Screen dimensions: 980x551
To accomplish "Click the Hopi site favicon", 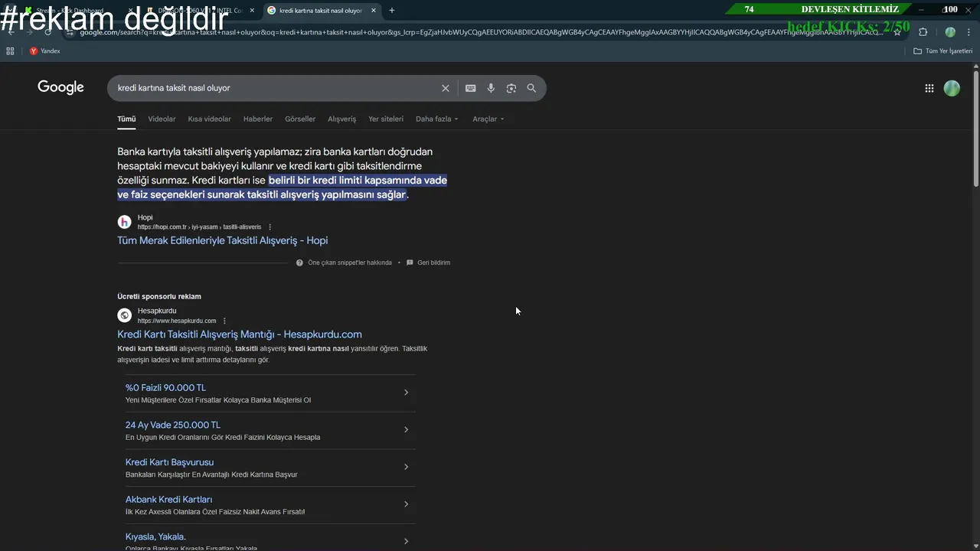I will (125, 222).
